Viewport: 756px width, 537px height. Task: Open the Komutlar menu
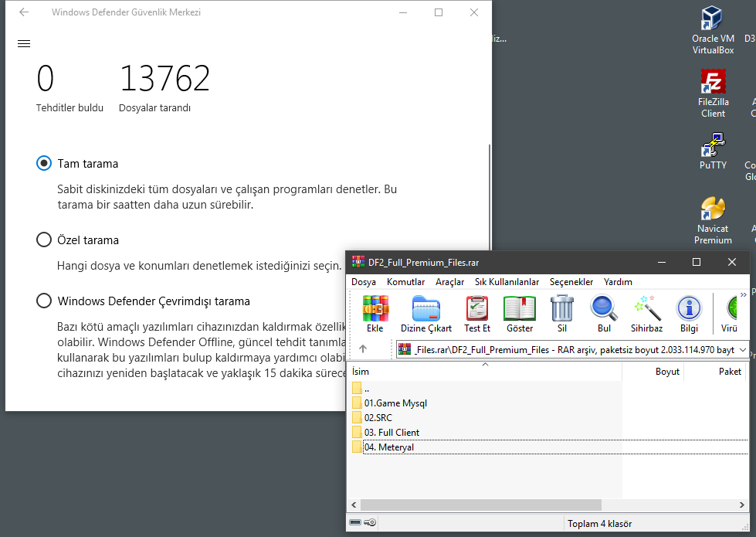pos(405,282)
